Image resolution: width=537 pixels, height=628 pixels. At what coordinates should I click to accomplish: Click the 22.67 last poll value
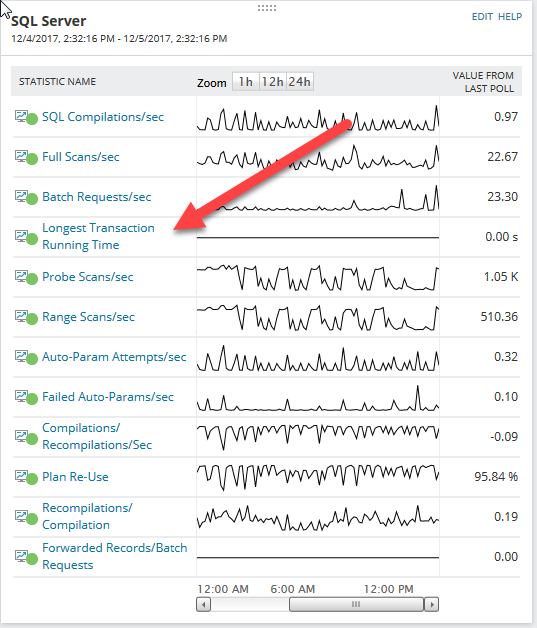pyautogui.click(x=503, y=157)
